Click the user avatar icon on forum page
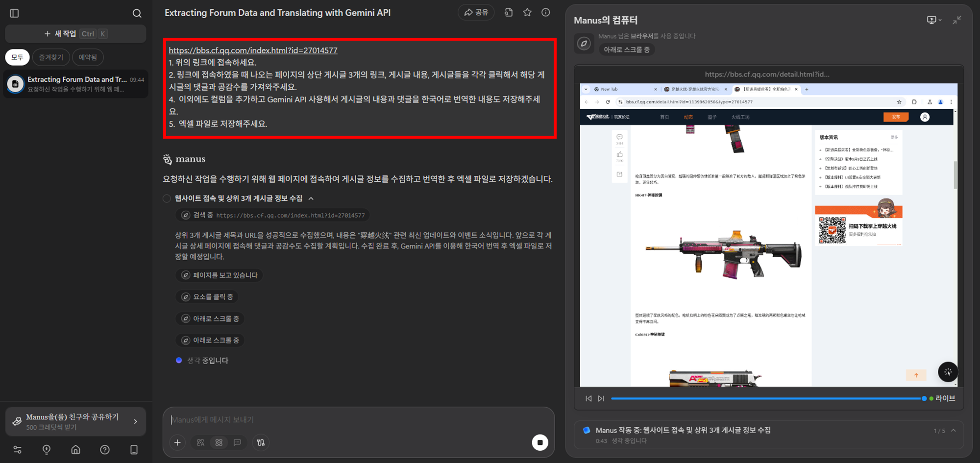Viewport: 980px width, 463px height. pos(925,117)
